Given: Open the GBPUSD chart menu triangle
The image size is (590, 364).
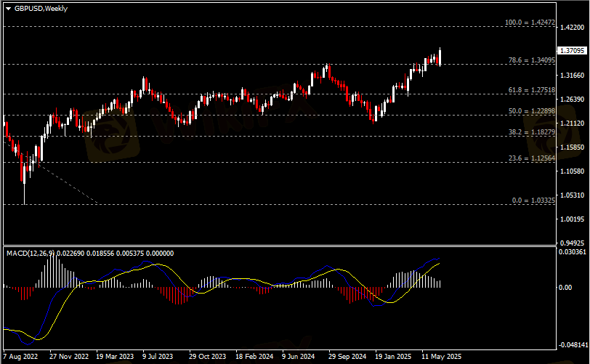Looking at the screenshot, I should pyautogui.click(x=8, y=9).
